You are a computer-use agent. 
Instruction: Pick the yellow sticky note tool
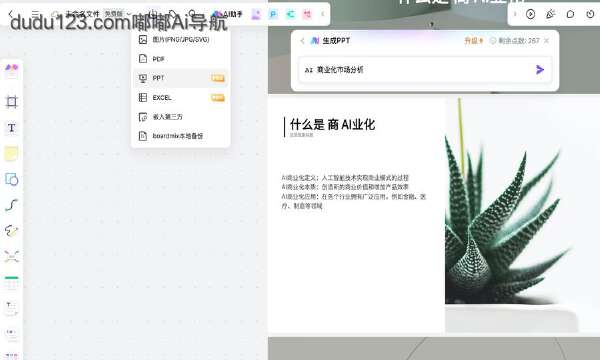coord(11,153)
